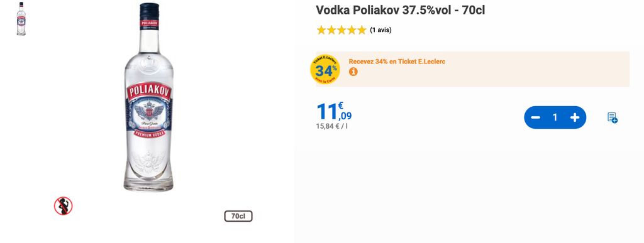Viewport: 644px width, 243px height.
Task: Select the small Poliakov bottle thumbnail
Action: coord(21,19)
